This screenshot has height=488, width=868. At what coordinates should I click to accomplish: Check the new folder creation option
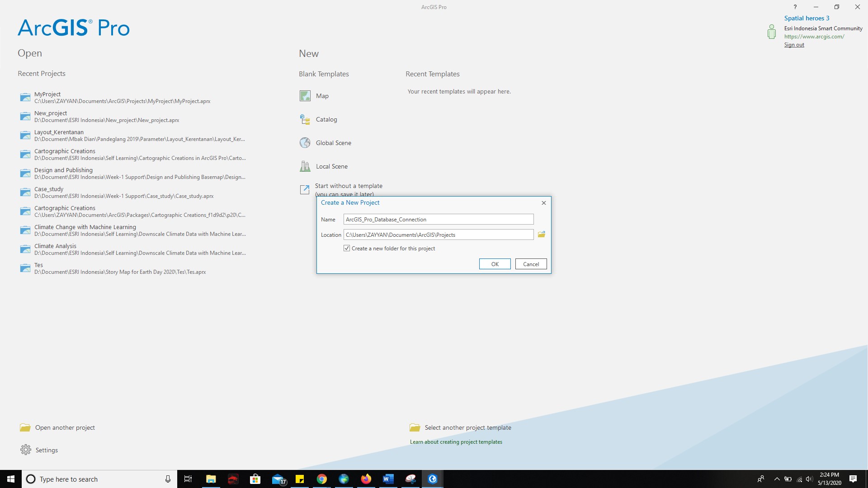coord(346,248)
